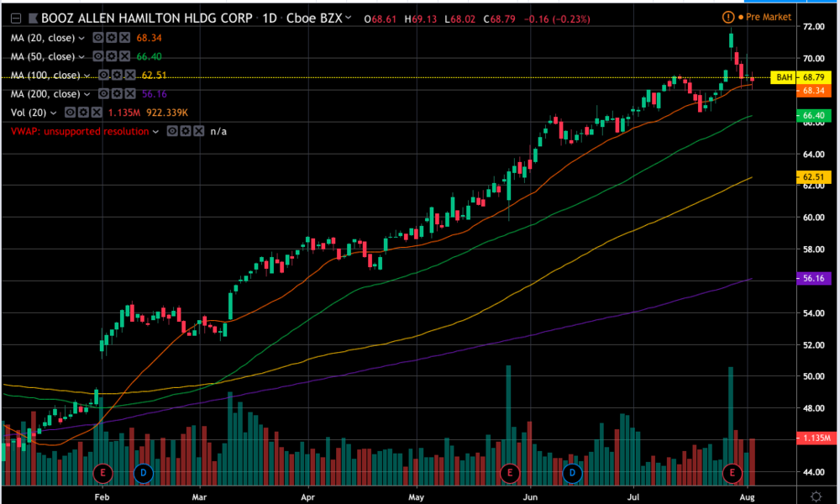Toggle the VWAP indicator eye icon
This screenshot has height=504, width=840.
tap(171, 131)
